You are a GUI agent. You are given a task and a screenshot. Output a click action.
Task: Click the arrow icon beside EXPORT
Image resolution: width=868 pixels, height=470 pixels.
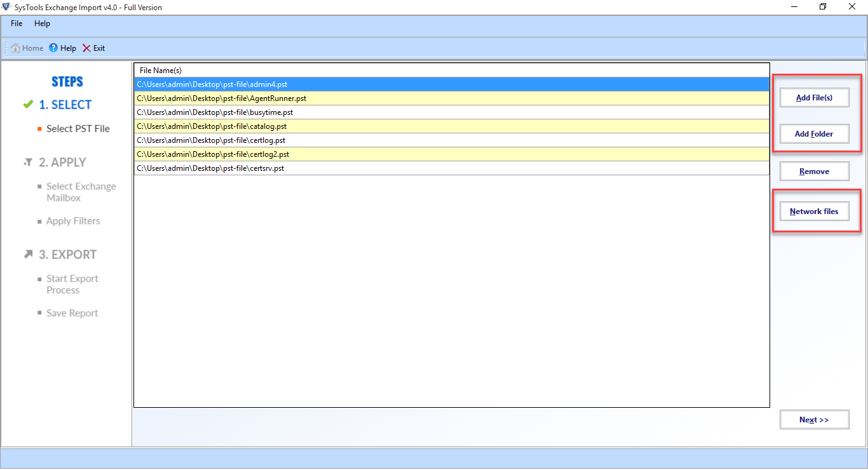click(27, 255)
